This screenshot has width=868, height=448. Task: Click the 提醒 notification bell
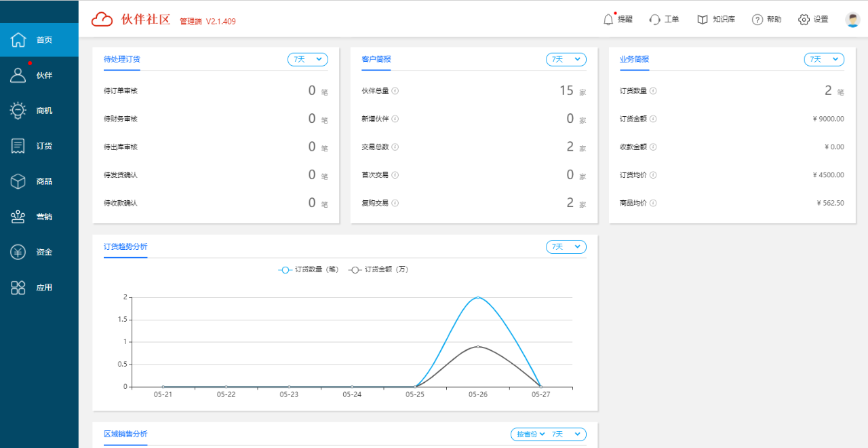(608, 20)
